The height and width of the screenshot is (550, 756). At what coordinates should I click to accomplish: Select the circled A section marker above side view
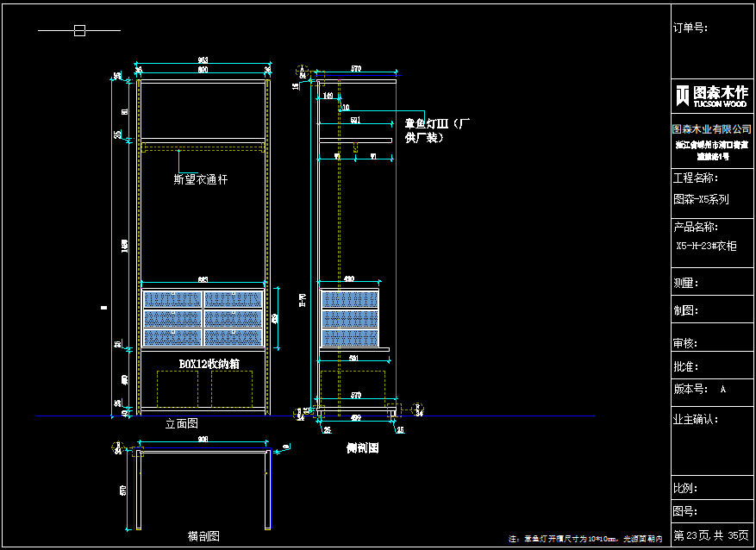tap(302, 69)
